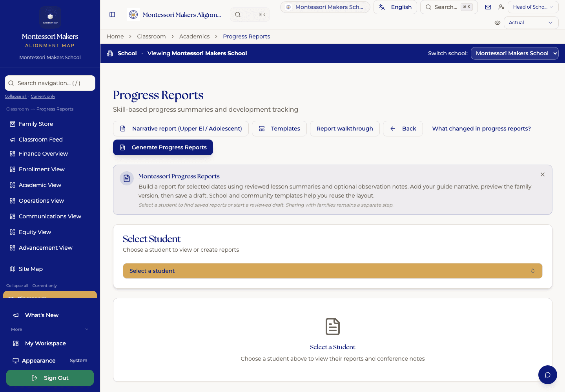Open the Montessori Makers Sch... school selector
This screenshot has width=565, height=392.
click(325, 7)
